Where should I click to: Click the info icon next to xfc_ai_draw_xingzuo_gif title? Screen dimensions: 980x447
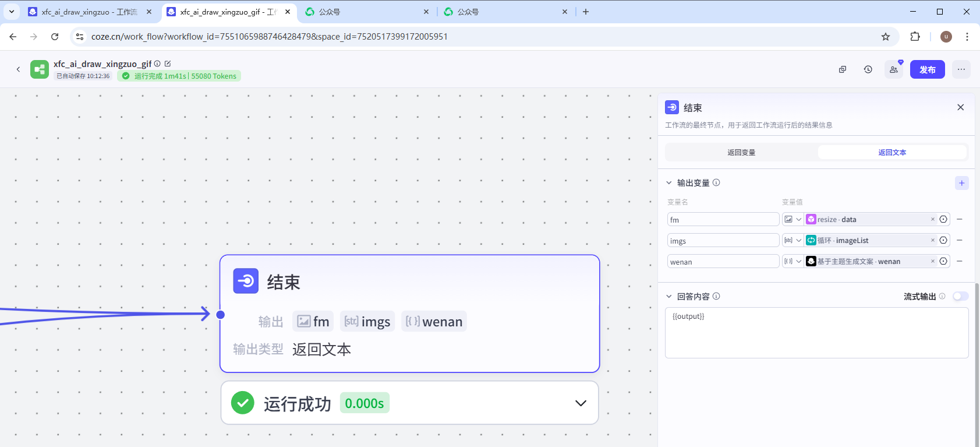click(x=157, y=64)
